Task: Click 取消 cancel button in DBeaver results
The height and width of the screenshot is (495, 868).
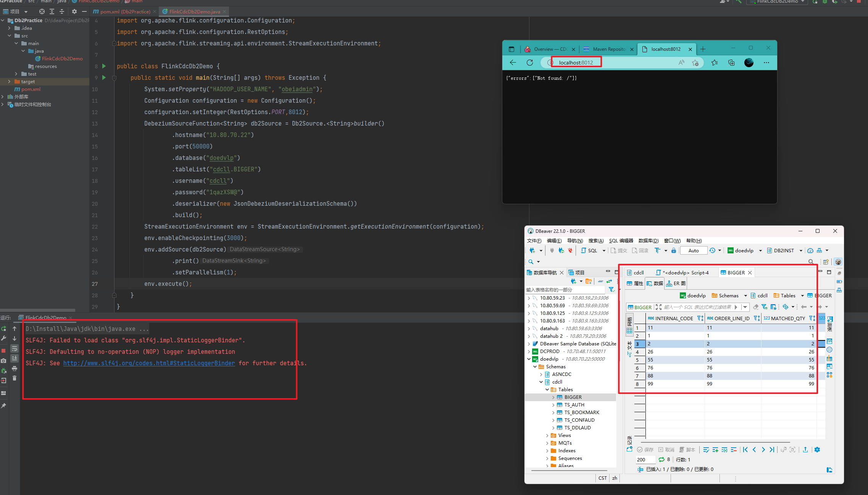Action: tap(666, 450)
